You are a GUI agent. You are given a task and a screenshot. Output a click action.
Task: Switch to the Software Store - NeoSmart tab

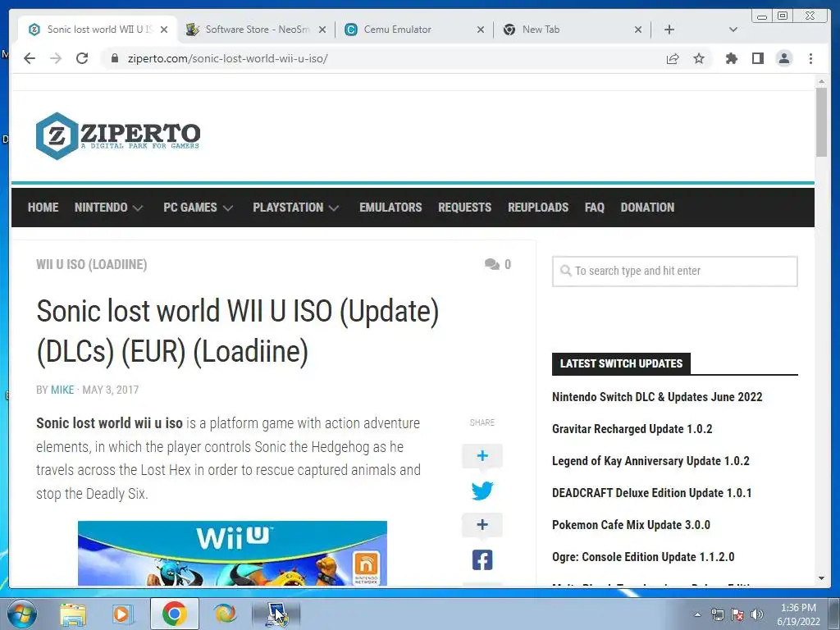[256, 30]
